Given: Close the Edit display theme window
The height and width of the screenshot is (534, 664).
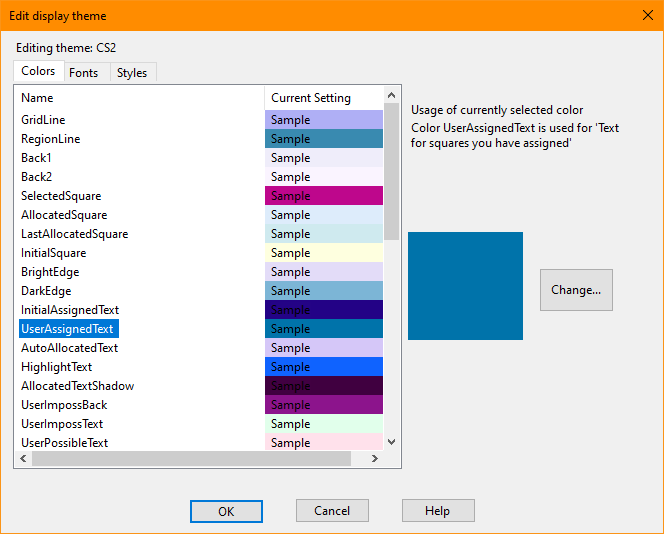Looking at the screenshot, I should point(647,16).
